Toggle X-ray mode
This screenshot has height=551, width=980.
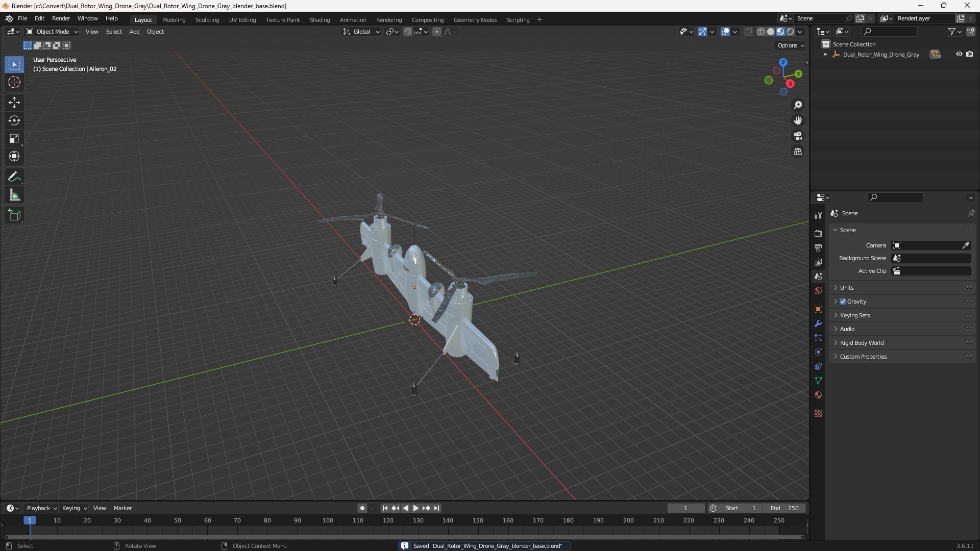click(748, 32)
